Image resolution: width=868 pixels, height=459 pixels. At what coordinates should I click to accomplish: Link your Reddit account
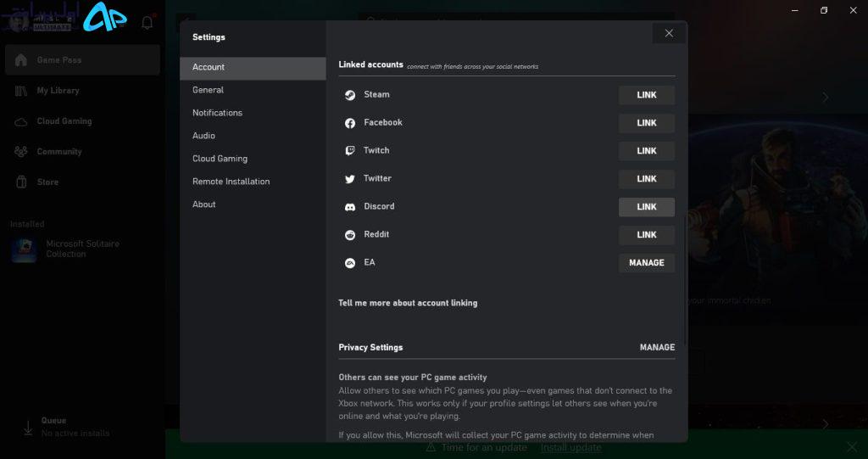[647, 235]
